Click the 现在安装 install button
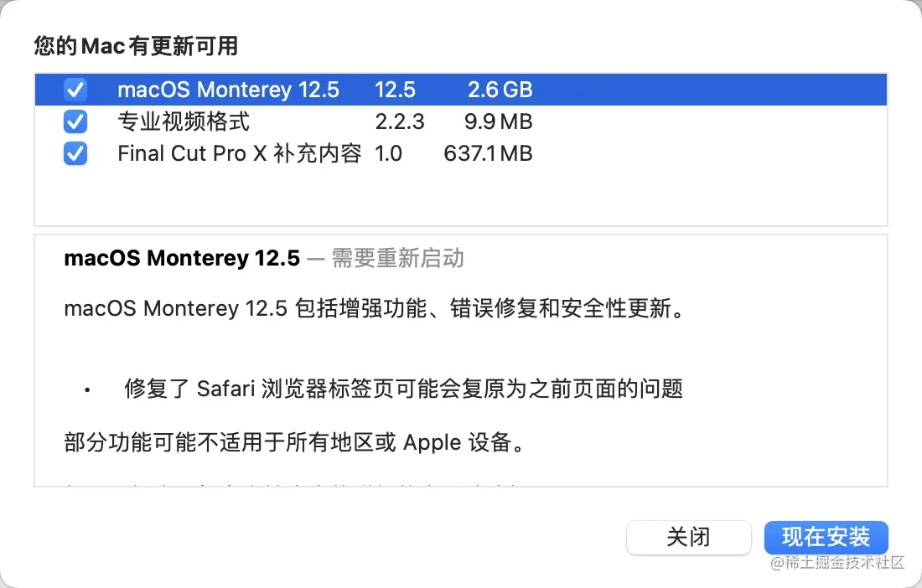 tap(826, 537)
